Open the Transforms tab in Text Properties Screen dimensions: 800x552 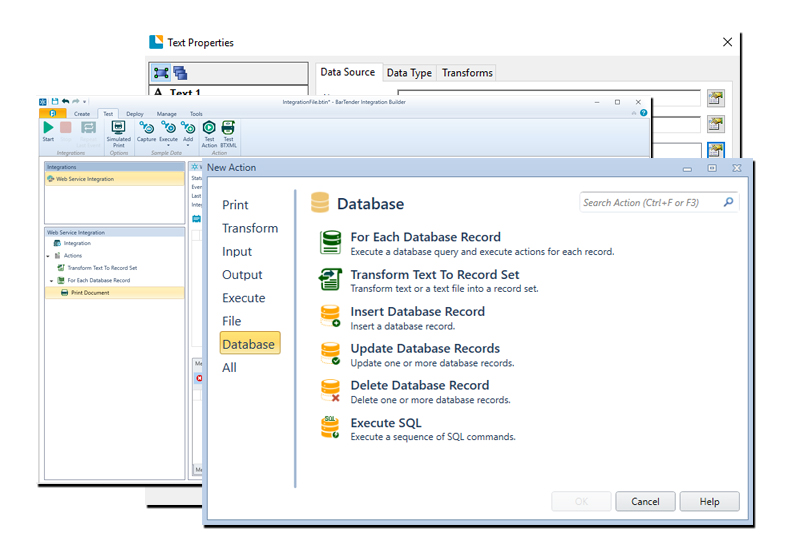467,73
